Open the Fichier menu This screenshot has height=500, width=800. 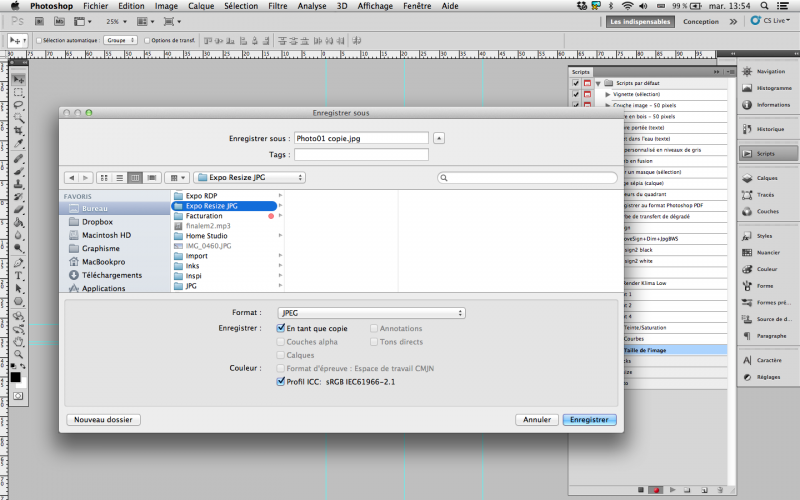[95, 6]
